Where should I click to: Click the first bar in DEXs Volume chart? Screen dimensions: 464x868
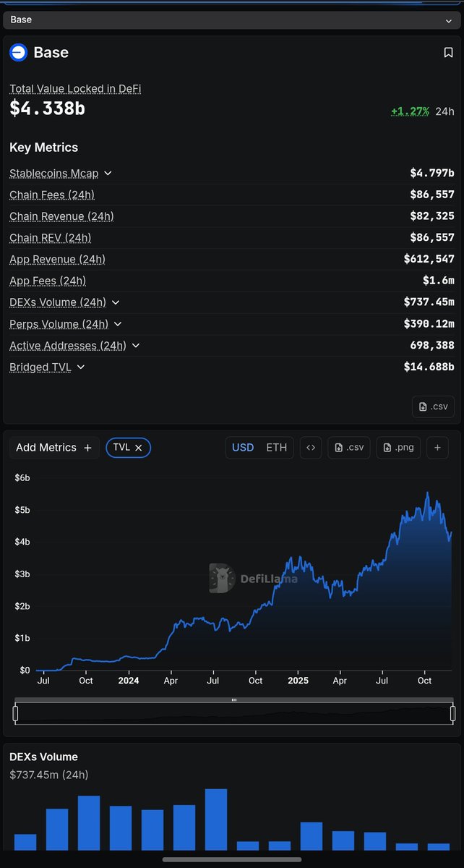coord(25,842)
